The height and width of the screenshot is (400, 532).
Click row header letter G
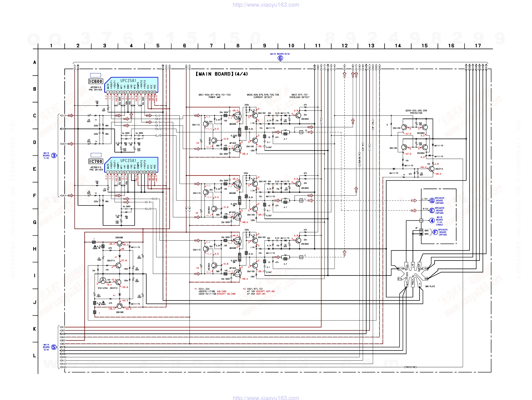click(35, 223)
